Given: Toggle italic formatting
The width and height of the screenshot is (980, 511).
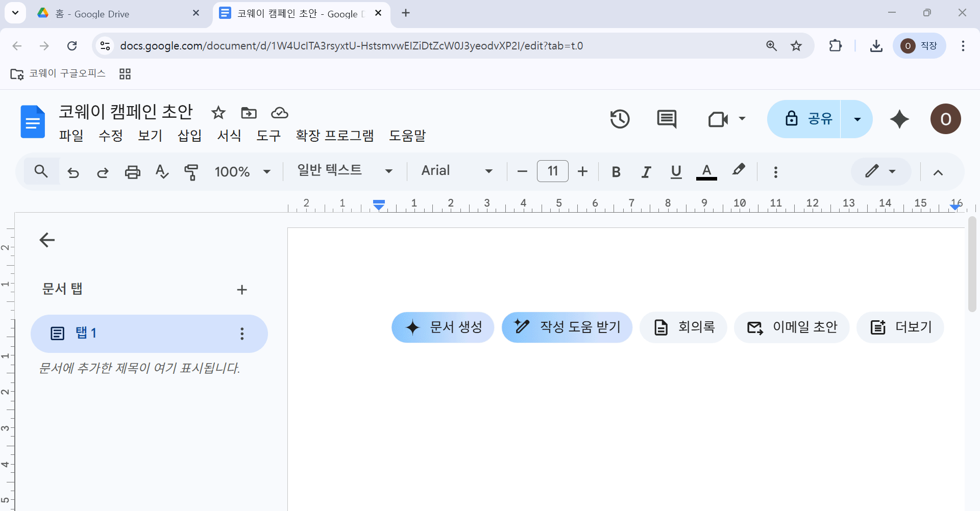Looking at the screenshot, I should coord(646,172).
